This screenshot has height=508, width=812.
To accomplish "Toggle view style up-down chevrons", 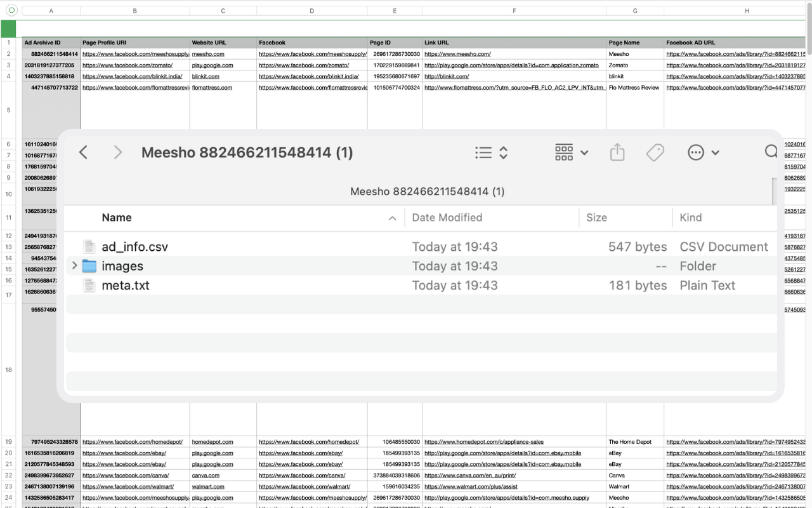I will point(503,152).
